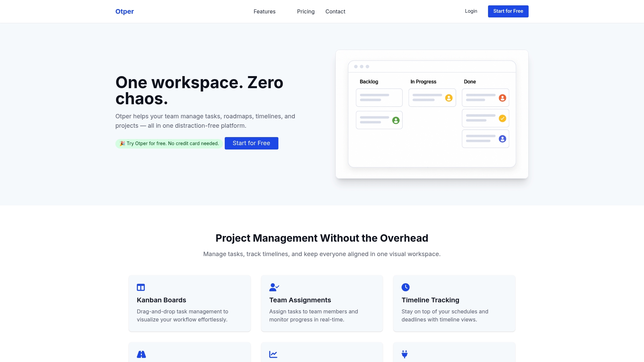Click the red avatar in Done column
The height and width of the screenshot is (362, 644).
click(502, 98)
